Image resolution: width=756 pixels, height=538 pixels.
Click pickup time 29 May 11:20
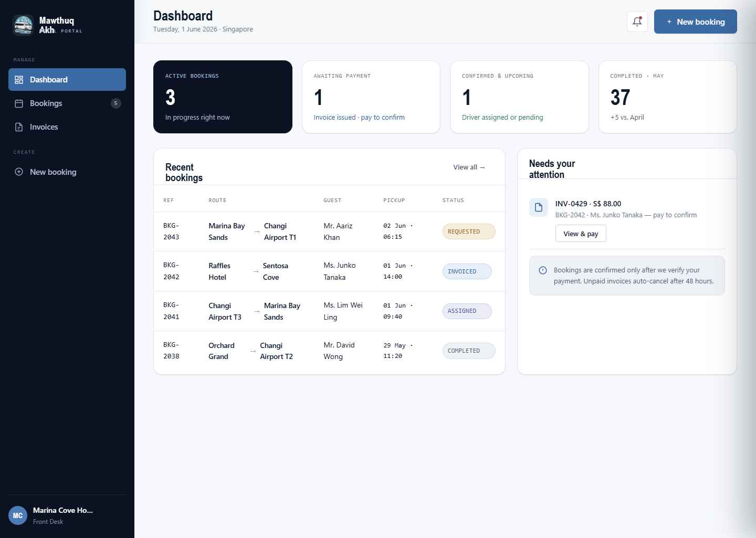click(x=398, y=351)
